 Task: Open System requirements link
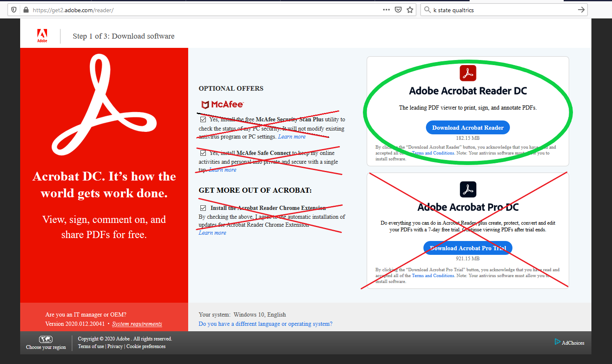click(x=137, y=324)
